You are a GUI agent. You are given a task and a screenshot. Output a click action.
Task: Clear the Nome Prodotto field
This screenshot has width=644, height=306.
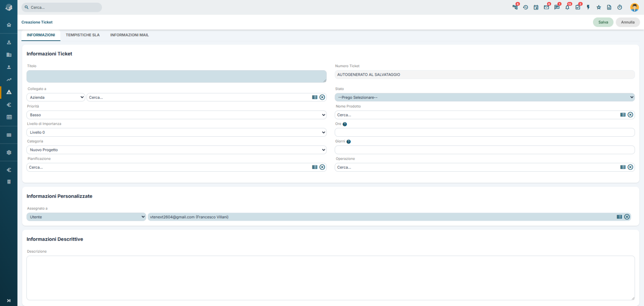click(x=630, y=115)
